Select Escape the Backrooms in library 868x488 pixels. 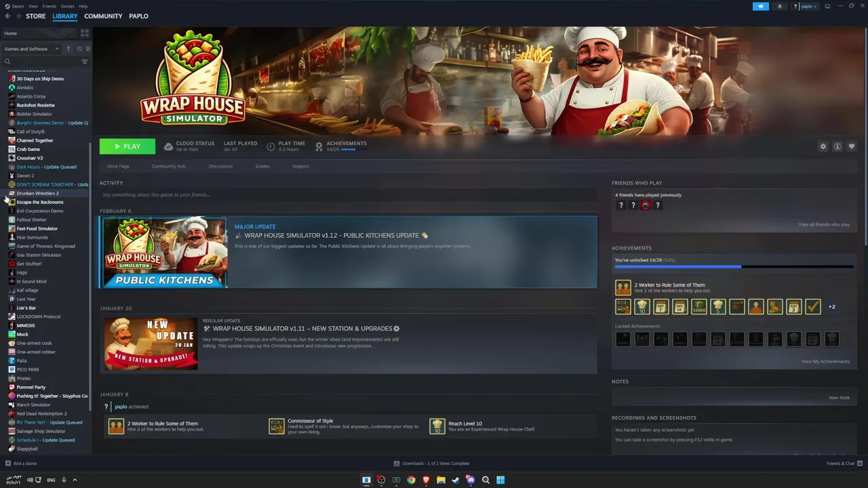pos(39,202)
